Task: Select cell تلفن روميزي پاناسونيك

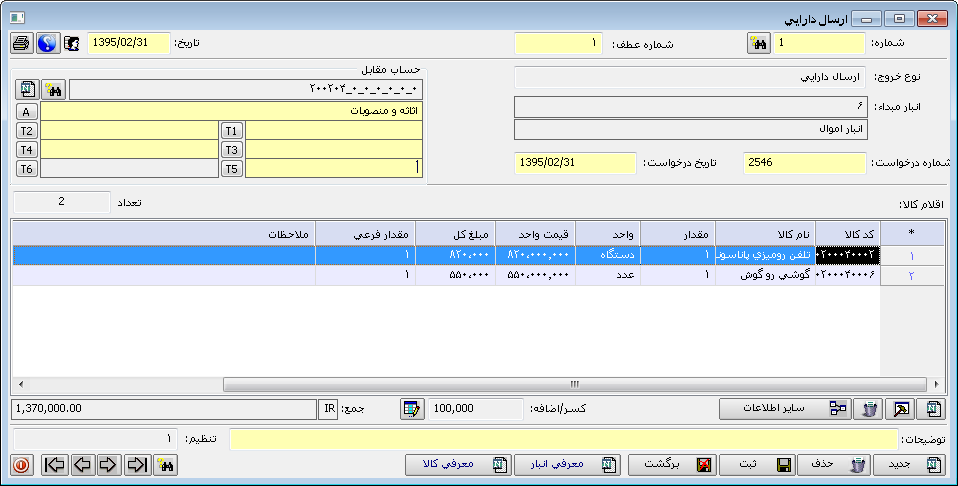Action: click(766, 255)
